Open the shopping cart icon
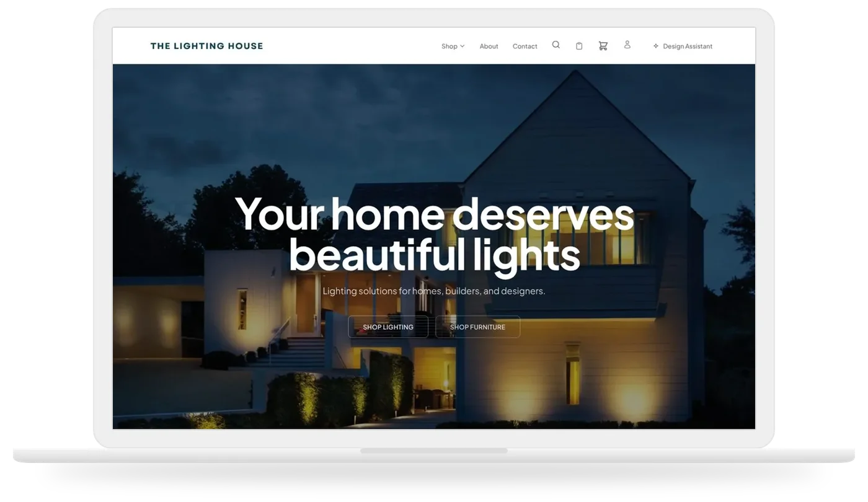868x502 pixels. (603, 46)
